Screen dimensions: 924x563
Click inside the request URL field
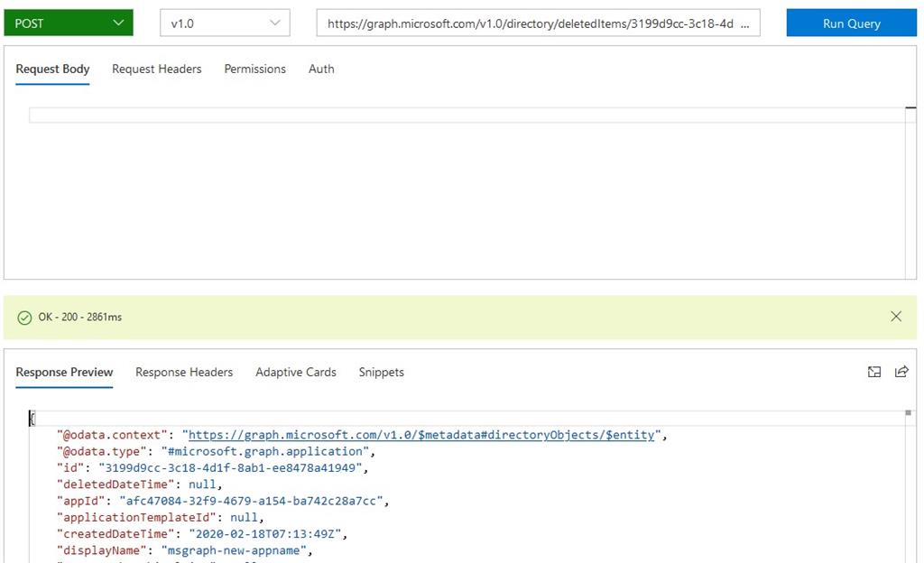(x=541, y=23)
